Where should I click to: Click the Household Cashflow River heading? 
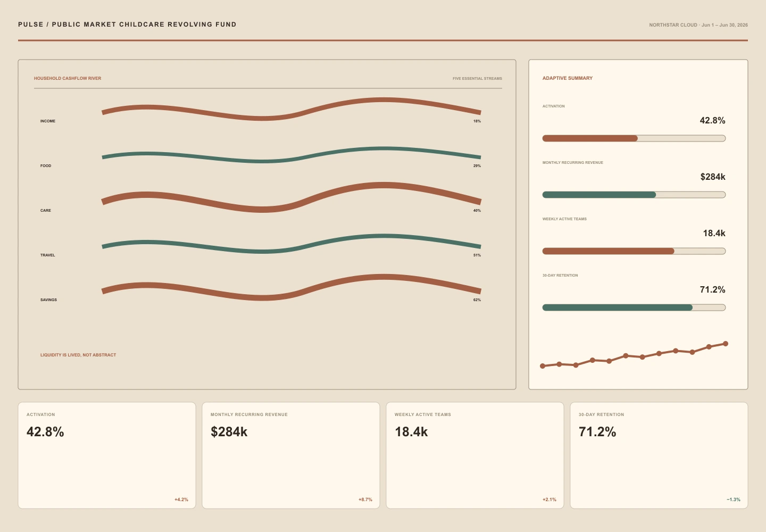[x=68, y=78]
